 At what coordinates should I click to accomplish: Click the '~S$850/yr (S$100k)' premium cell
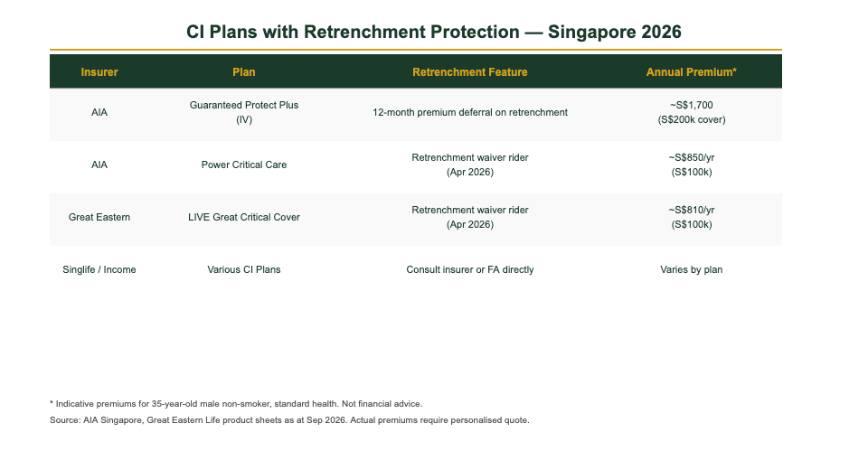692,165
